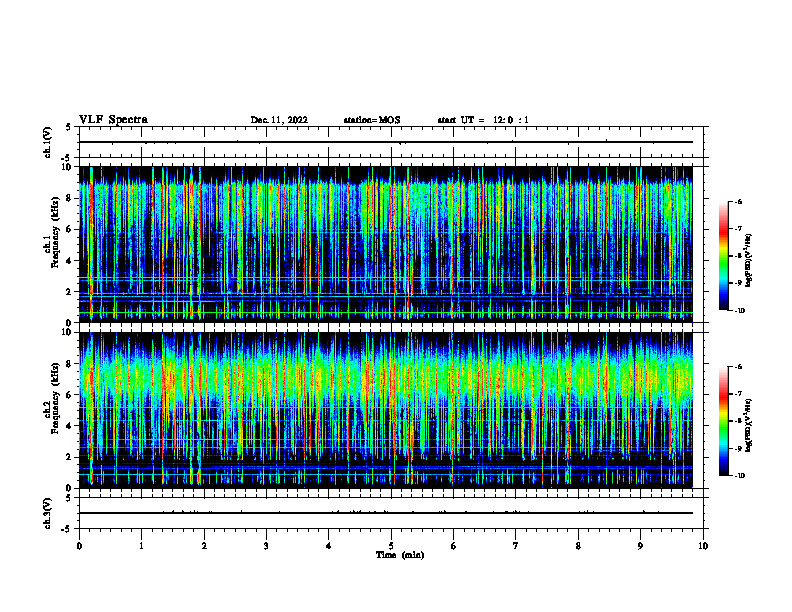Click the ch.1 color bar "log(PSD)" label
The image size is (792, 612).
pos(749,261)
